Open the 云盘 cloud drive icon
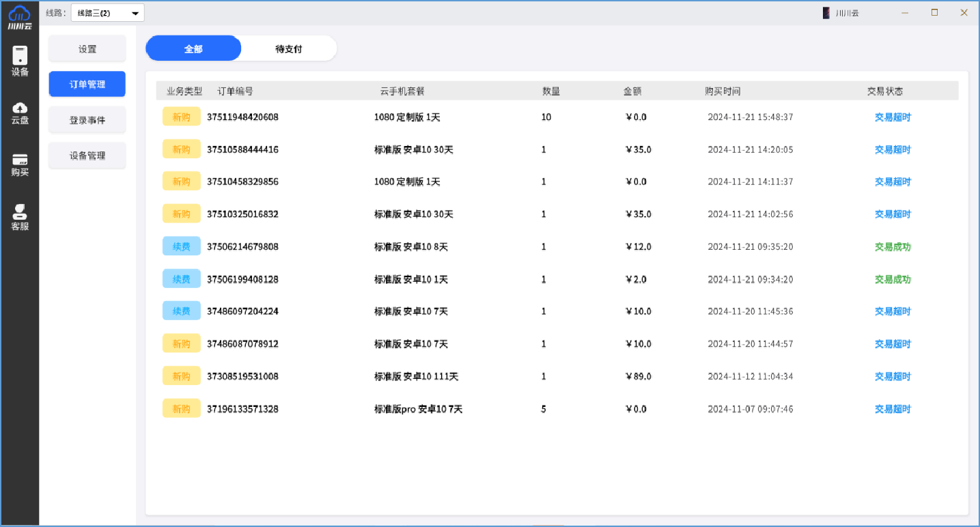The image size is (980, 527). tap(20, 113)
